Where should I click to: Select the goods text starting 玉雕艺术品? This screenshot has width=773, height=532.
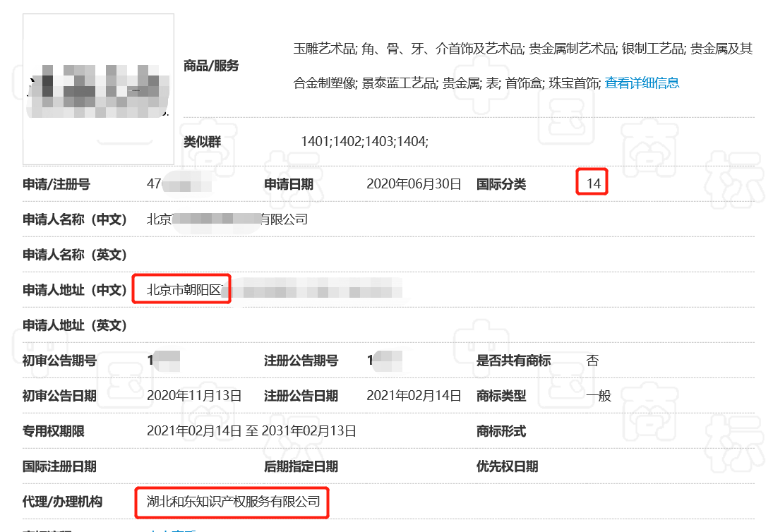(523, 48)
